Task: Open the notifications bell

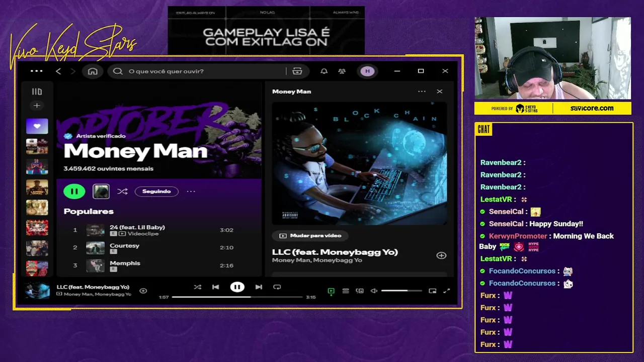Action: click(x=324, y=71)
